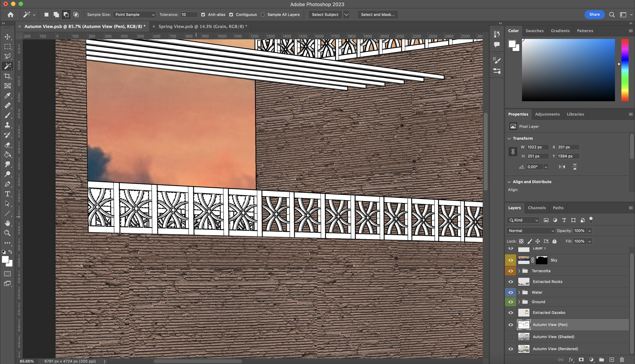Toggle Contiguous checkbox
The height and width of the screenshot is (364, 635).
tap(231, 15)
